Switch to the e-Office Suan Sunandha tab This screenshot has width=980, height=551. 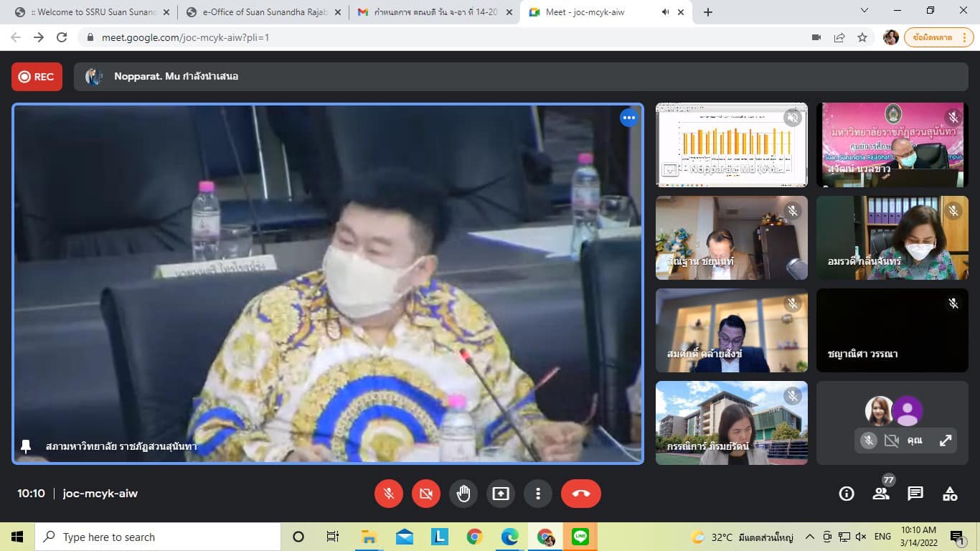(258, 12)
